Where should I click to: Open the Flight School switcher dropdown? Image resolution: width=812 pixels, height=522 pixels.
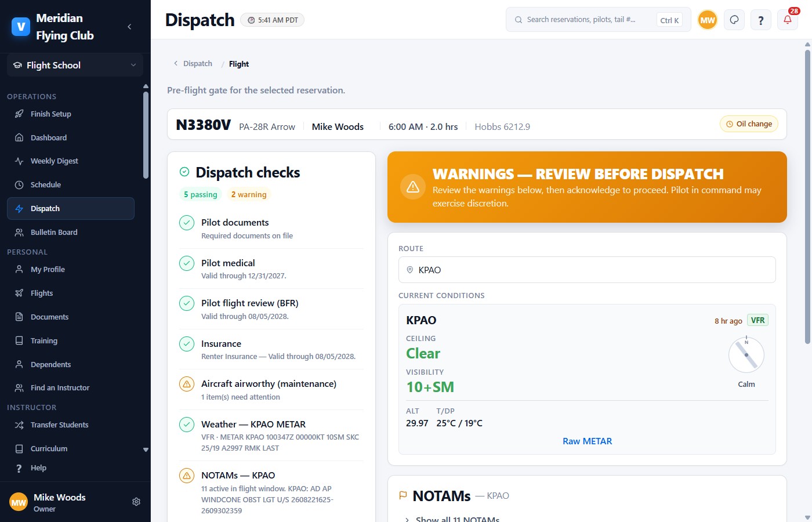click(75, 66)
